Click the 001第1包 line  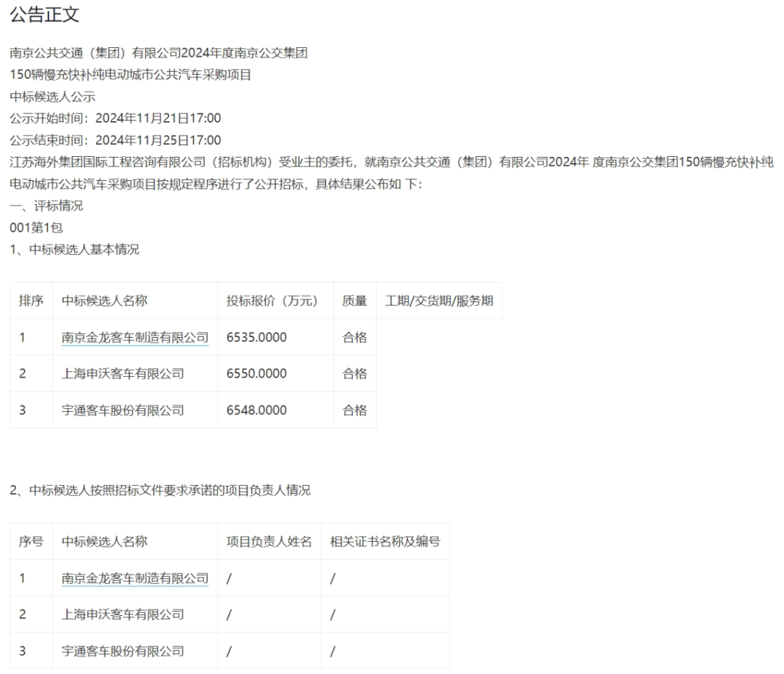[36, 227]
